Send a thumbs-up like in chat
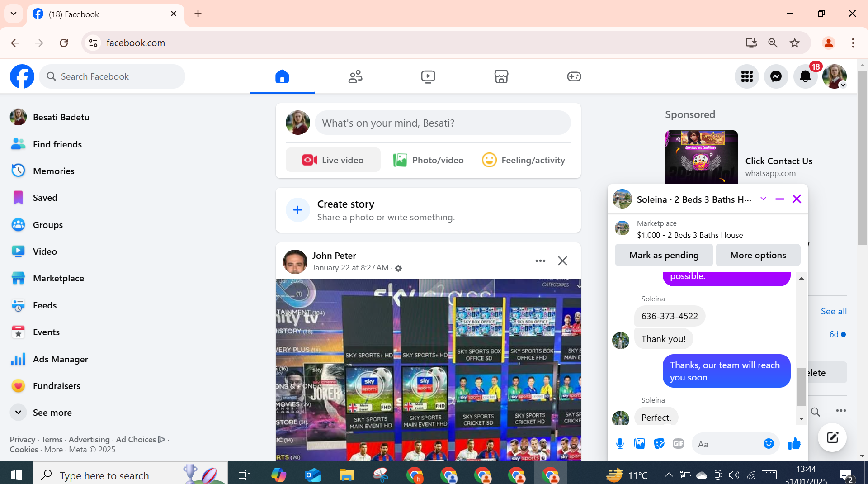Screen dimensions: 868x484 pos(794,444)
